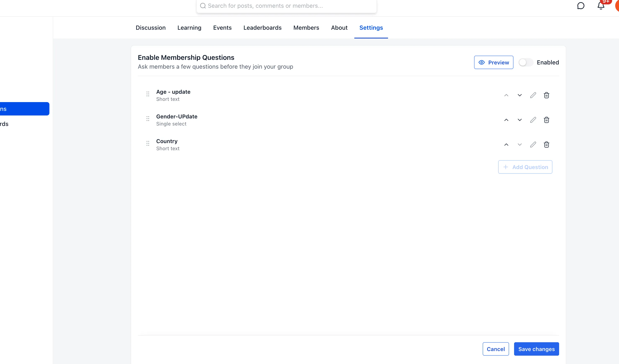Viewport: 619px width, 364px height.
Task: Toggle the Enabled membership questions switch
Action: tap(526, 62)
